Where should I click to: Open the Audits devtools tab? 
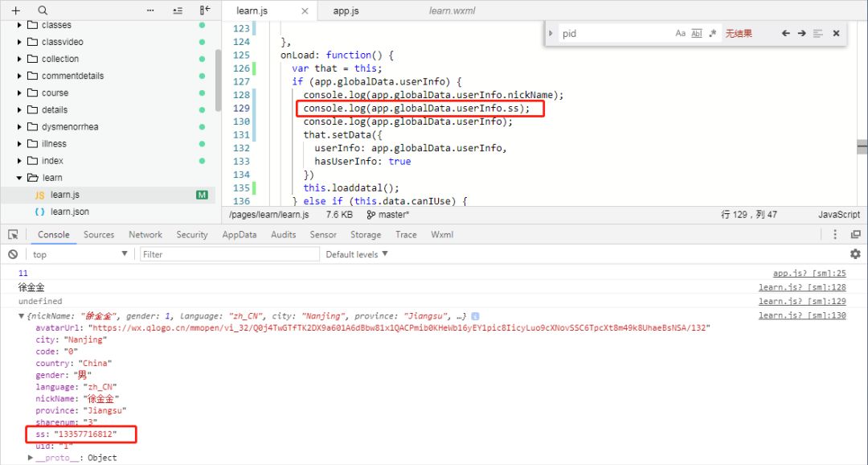pyautogui.click(x=284, y=234)
